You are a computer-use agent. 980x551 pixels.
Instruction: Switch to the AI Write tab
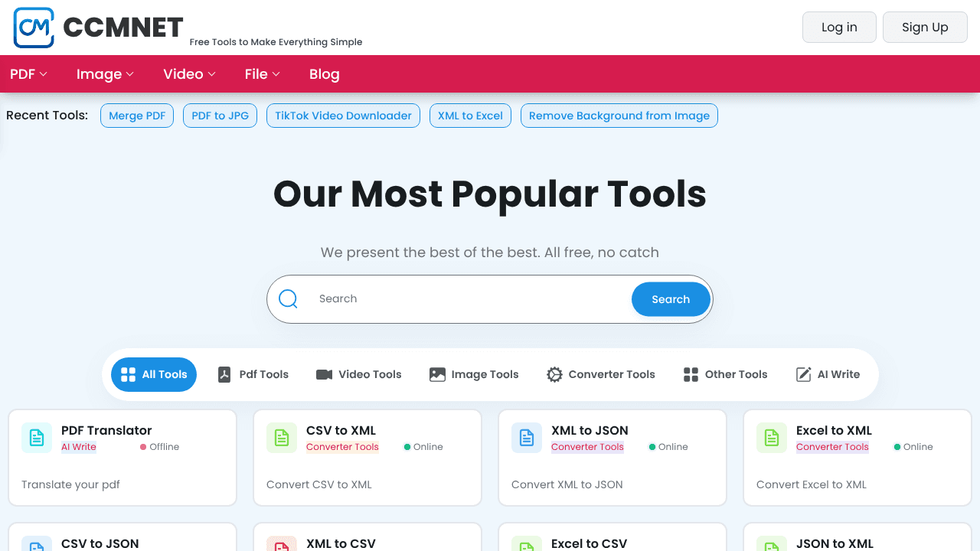coord(828,374)
